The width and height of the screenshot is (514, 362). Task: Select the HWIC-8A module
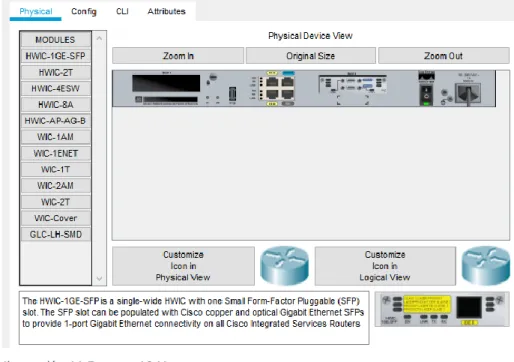(55, 105)
